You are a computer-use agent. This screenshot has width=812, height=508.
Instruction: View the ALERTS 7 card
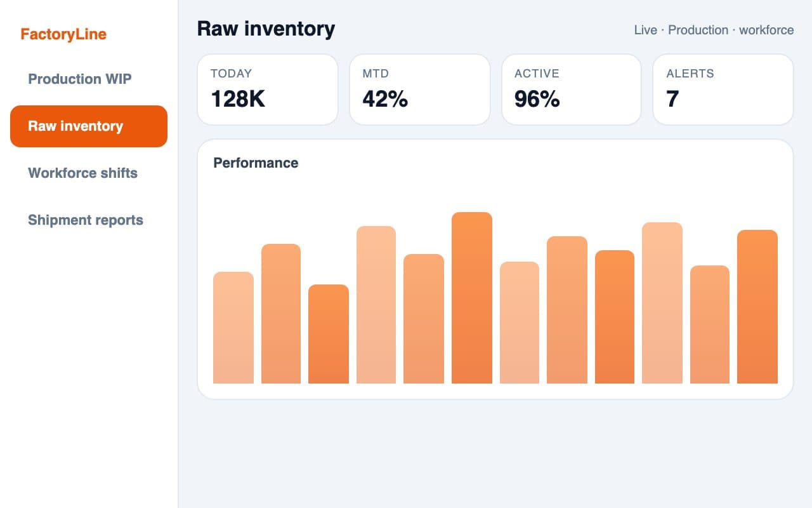[x=723, y=90]
